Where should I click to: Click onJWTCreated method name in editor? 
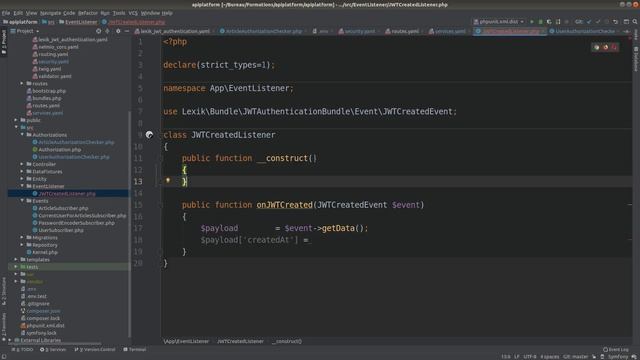(284, 205)
